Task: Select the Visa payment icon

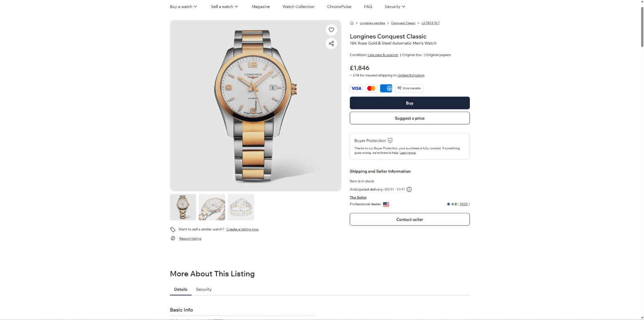Action: (x=356, y=88)
